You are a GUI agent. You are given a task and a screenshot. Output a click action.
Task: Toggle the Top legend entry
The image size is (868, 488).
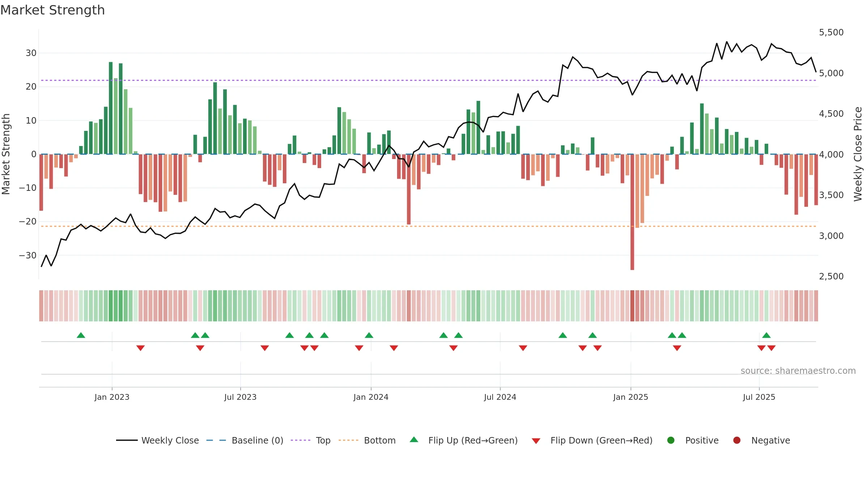pyautogui.click(x=311, y=440)
